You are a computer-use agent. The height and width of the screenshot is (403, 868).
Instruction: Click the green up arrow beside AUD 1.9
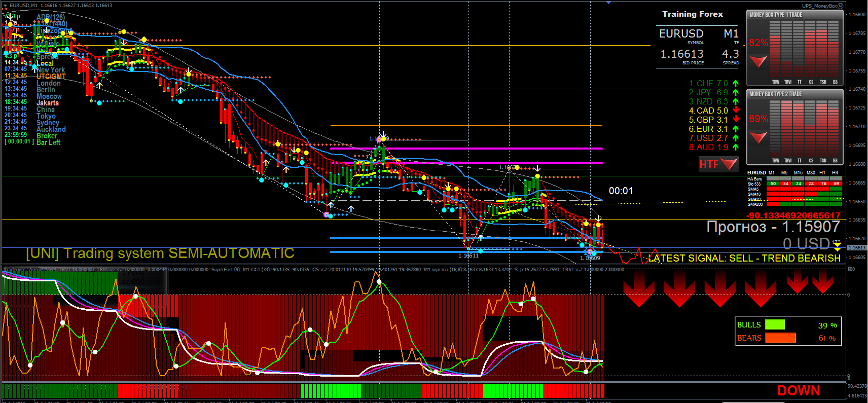tap(736, 147)
